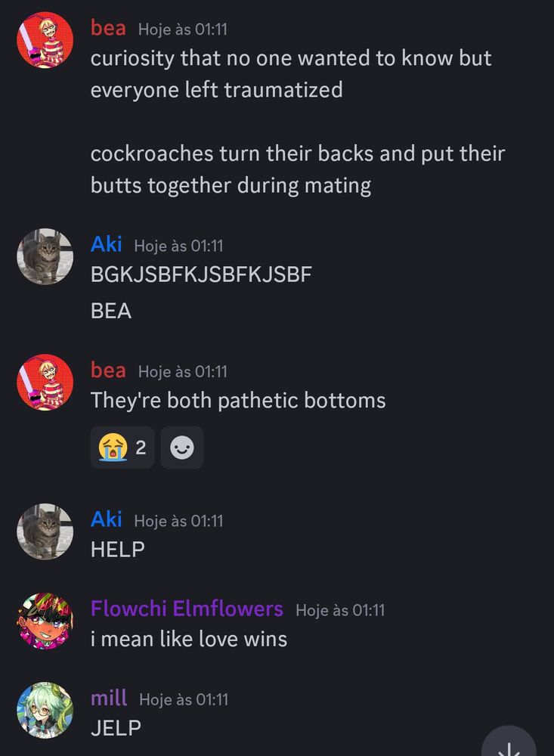Open bea's username on the first message

(108, 28)
